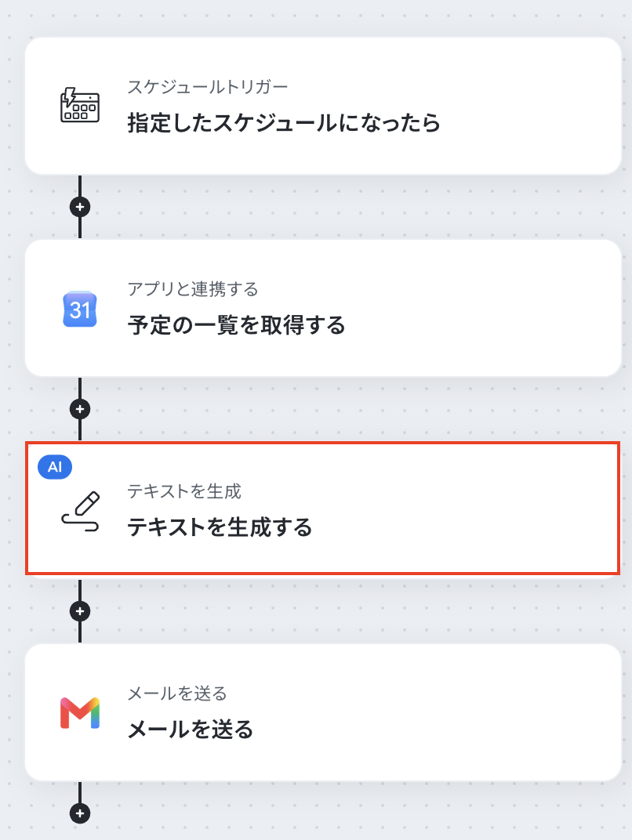Screen dimensions: 632x840
Task: Click the Google Calendar 31 icon
Action: 80,309
